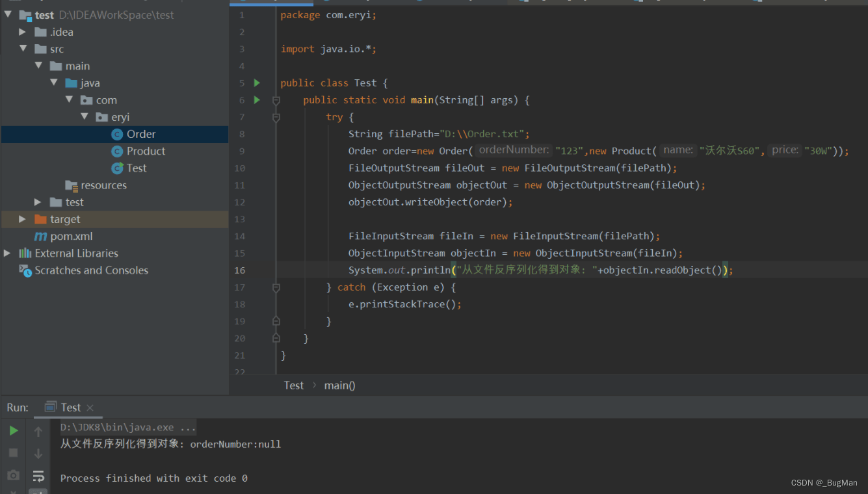
Task: Expand the target folder
Action: 23,219
